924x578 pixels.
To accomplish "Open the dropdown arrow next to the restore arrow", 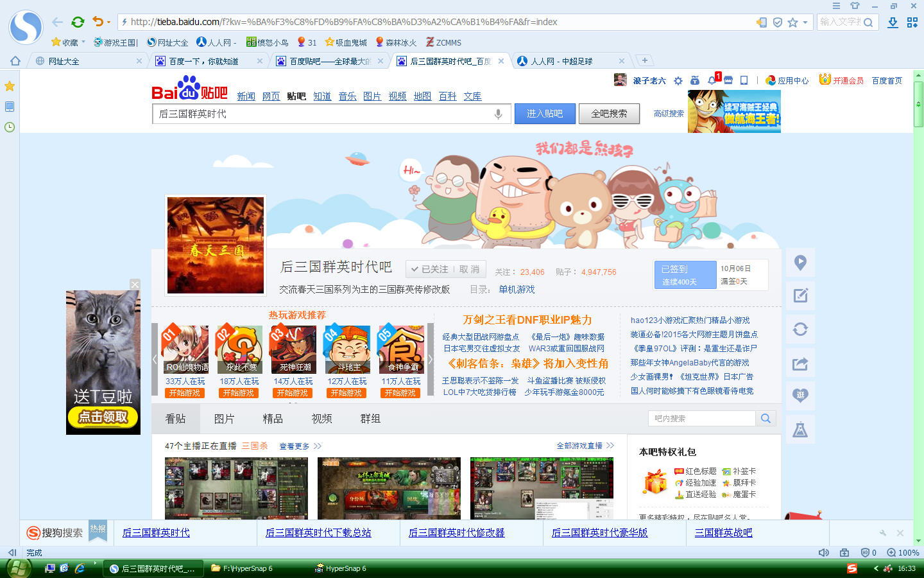I will [x=108, y=22].
